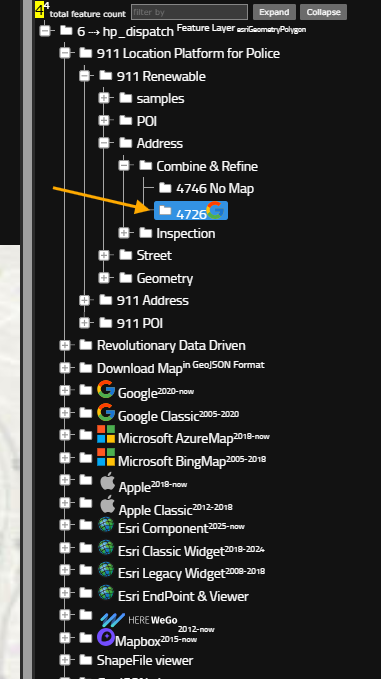Expand the samples folder node
381x679 pixels.
point(103,98)
